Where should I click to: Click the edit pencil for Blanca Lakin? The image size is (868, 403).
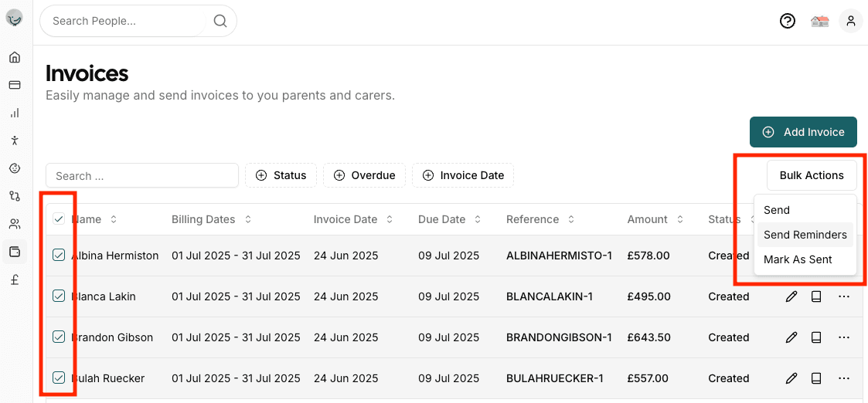tap(791, 296)
